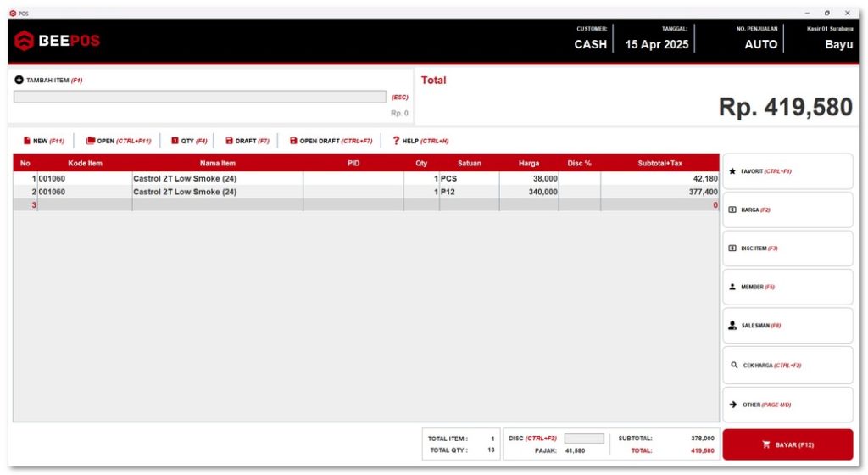The height and width of the screenshot is (475, 868).
Task: Click the Disc (CTRL+F3) input box
Action: 584,439
